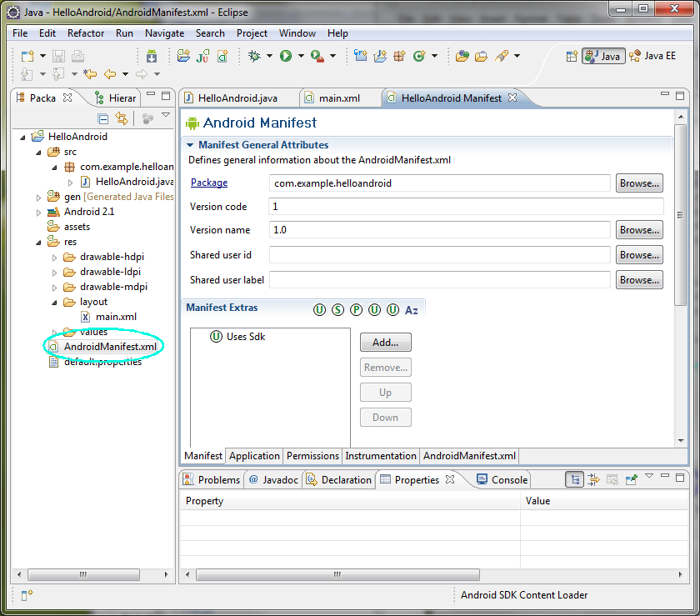Click the Debug bug icon
The width and height of the screenshot is (700, 616).
254,56
